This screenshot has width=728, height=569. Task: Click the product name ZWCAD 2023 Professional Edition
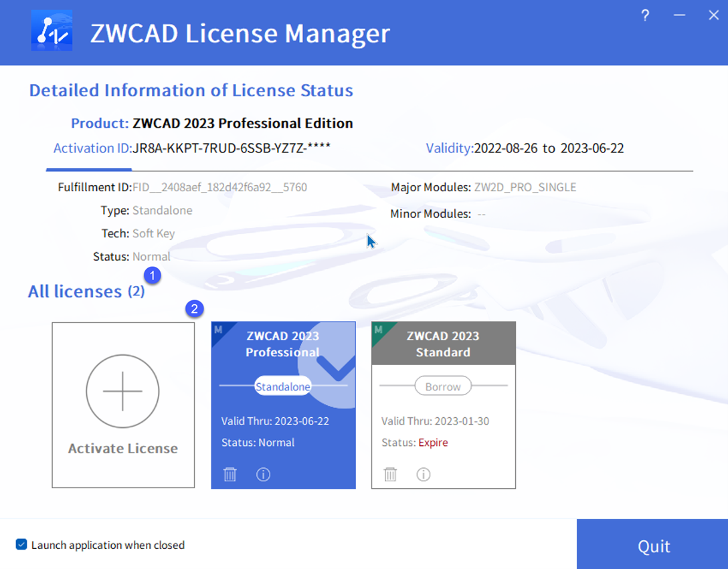click(x=243, y=123)
